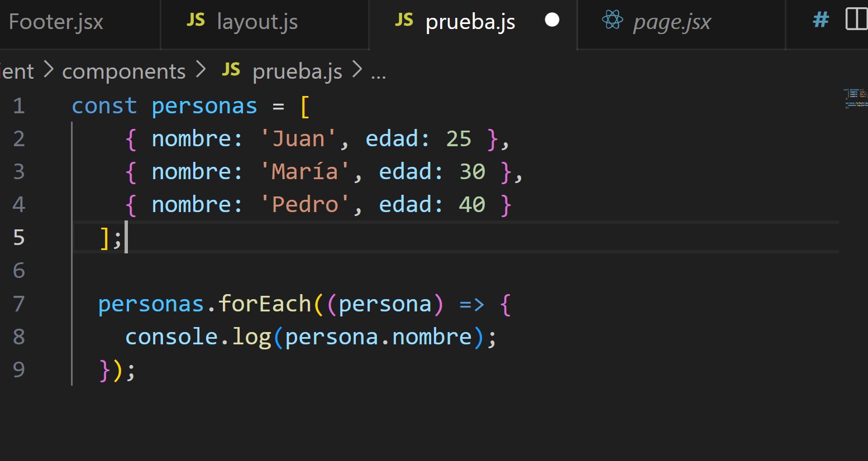Select line number 7 in the gutter
Viewport: 868px width, 461px height.
[18, 304]
